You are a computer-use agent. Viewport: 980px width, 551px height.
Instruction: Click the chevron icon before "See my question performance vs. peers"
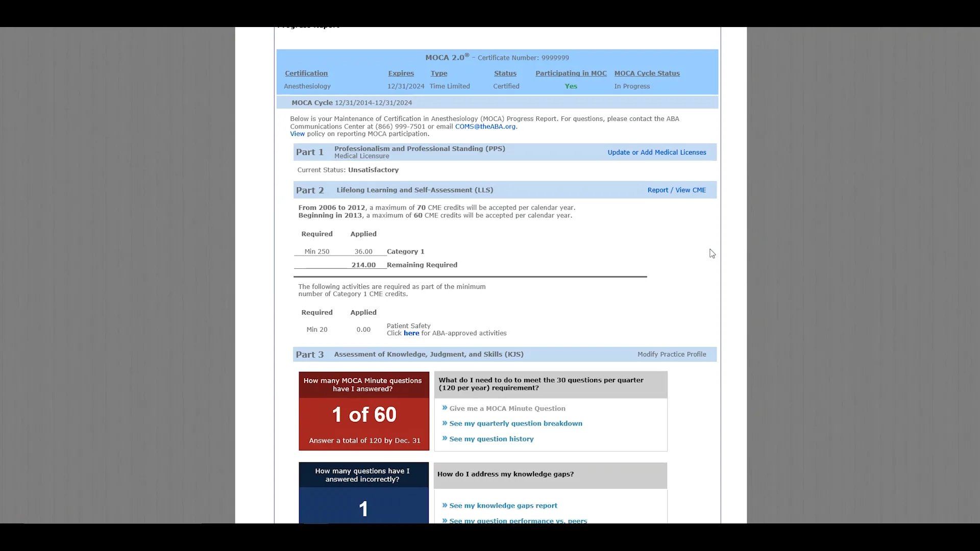tap(444, 521)
